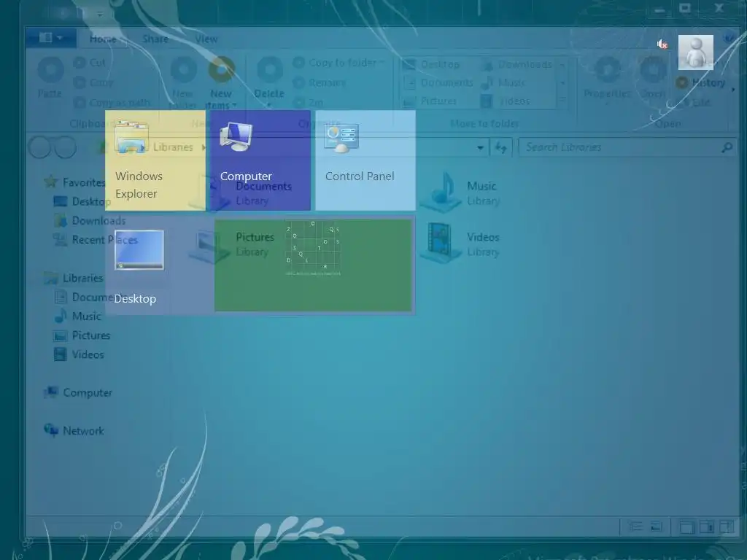747x560 pixels.
Task: Switch to Home tab in Explorer window
Action: pos(103,39)
